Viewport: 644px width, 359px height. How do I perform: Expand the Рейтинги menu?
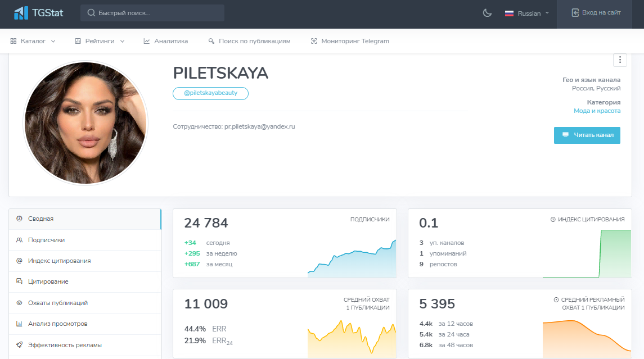pos(100,41)
